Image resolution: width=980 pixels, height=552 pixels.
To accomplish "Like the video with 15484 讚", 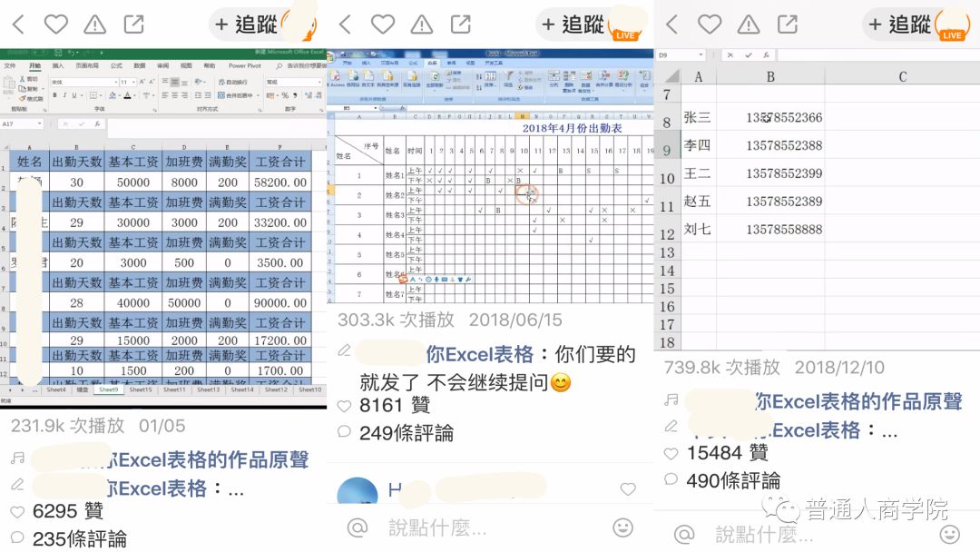I will (671, 453).
